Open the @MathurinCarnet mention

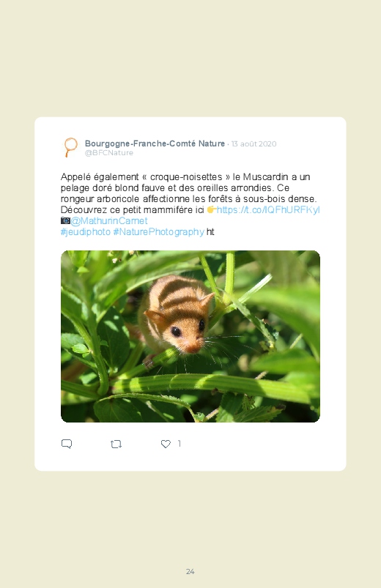[109, 220]
